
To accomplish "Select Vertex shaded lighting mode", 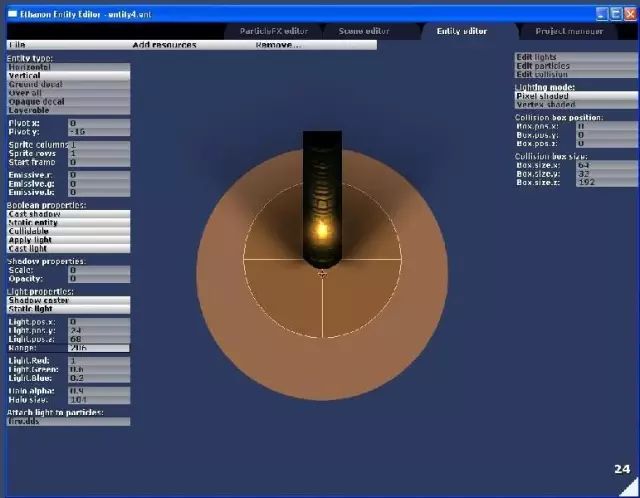I will tap(576, 104).
